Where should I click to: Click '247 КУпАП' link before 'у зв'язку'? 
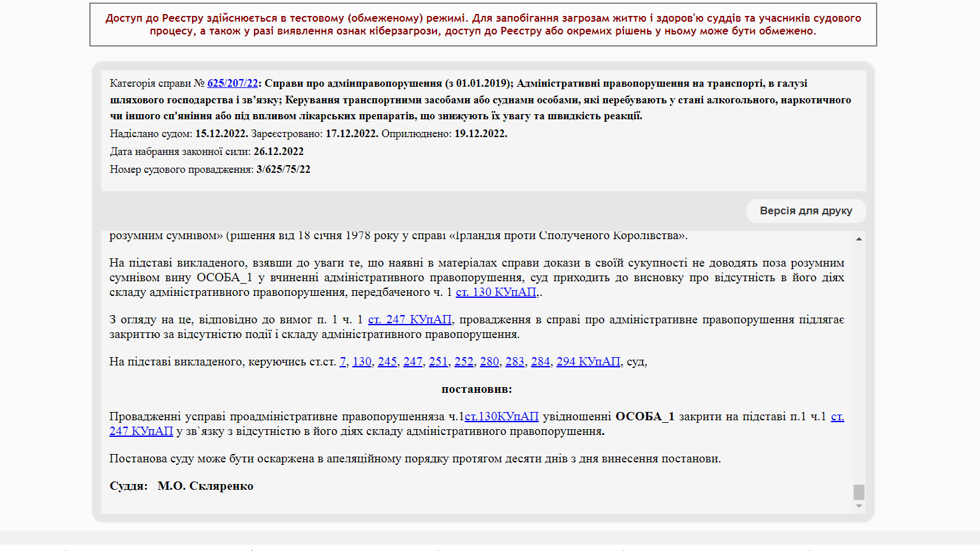(x=141, y=431)
